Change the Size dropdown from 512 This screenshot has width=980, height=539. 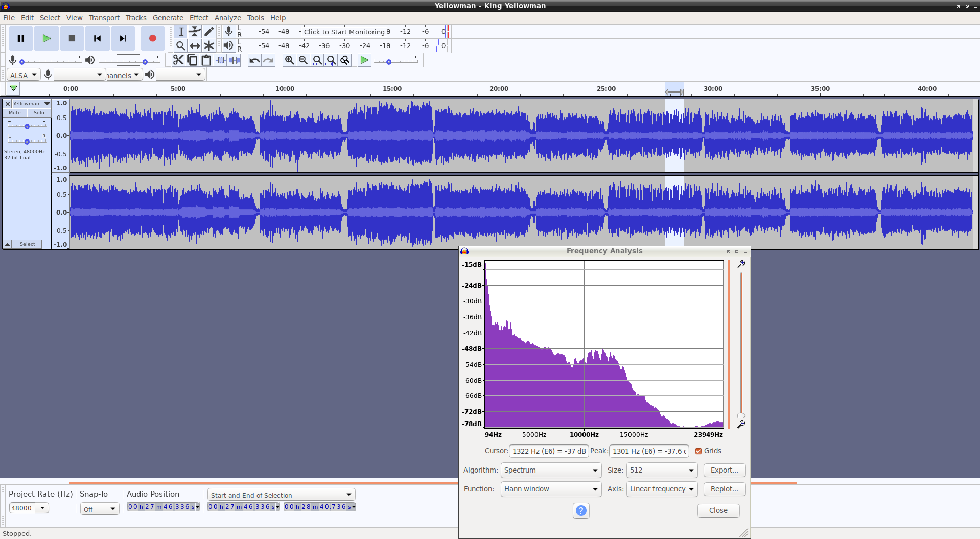point(662,470)
